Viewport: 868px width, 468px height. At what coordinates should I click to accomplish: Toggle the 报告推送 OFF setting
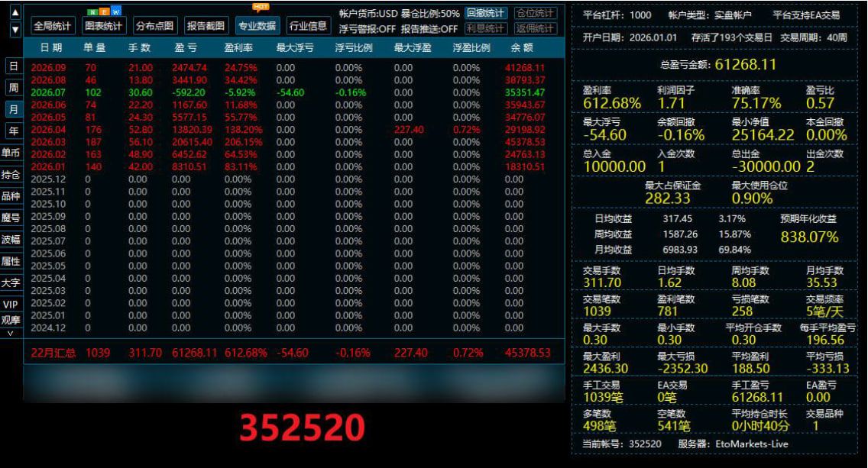(x=429, y=29)
